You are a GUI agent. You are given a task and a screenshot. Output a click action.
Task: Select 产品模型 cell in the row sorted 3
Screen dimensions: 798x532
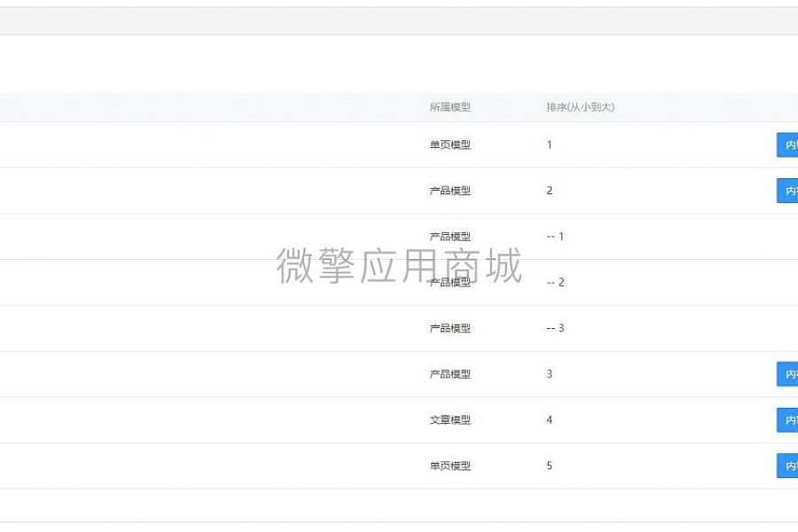tap(450, 373)
